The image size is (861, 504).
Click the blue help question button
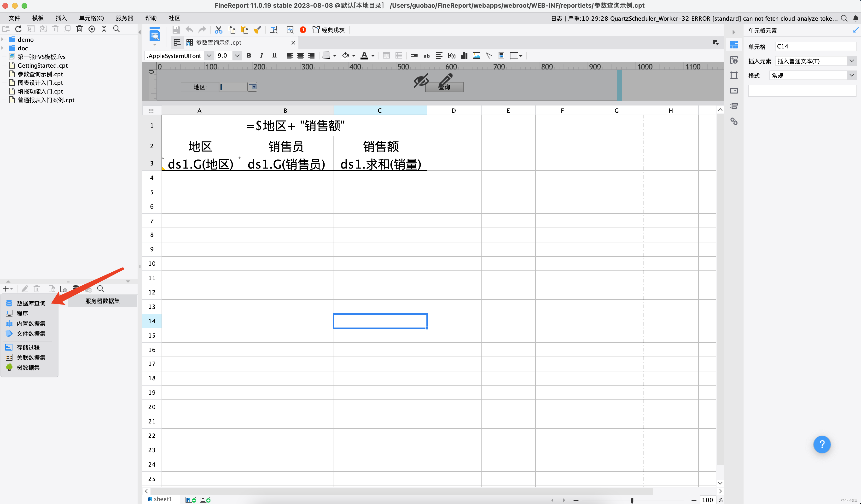click(822, 444)
